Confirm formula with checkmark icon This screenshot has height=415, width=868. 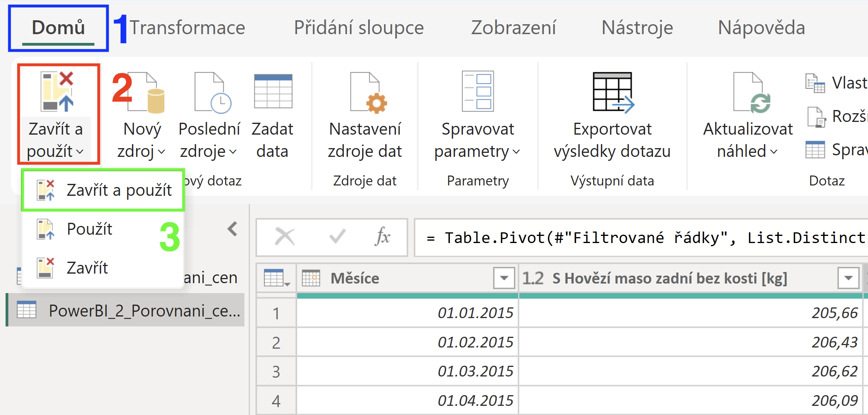pos(338,237)
